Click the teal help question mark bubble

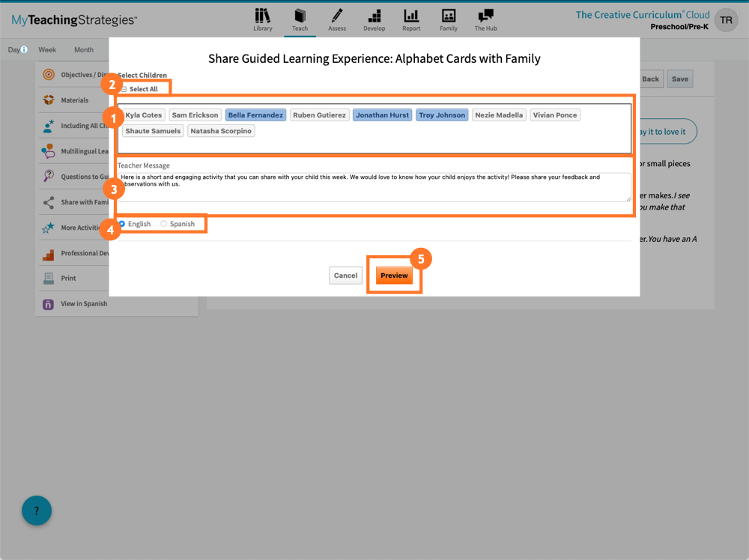(37, 510)
